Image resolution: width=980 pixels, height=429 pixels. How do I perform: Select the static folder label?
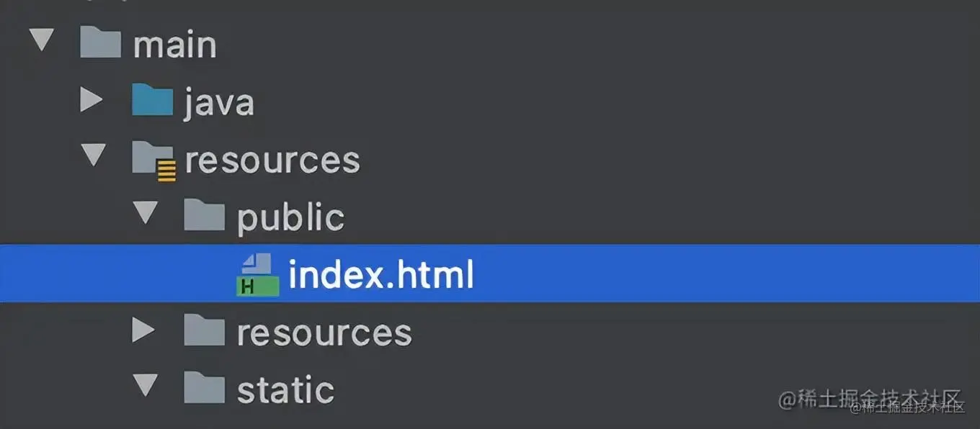click(285, 389)
